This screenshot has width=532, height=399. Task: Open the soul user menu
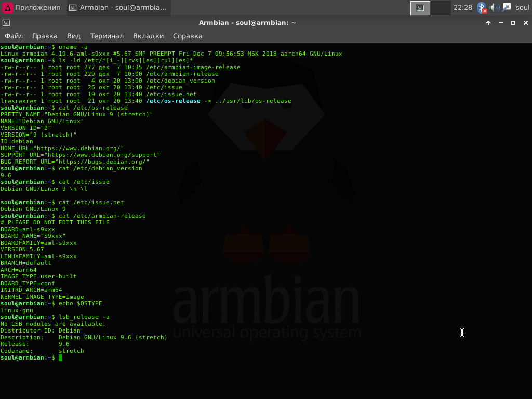point(522,7)
